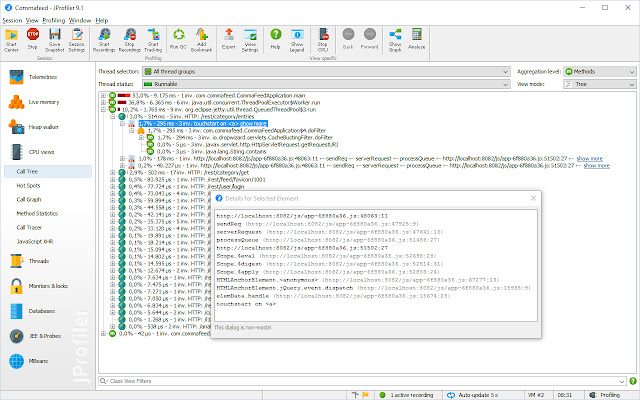The height and width of the screenshot is (400, 640).
Task: Click the Analyze toolbar icon
Action: (x=416, y=40)
